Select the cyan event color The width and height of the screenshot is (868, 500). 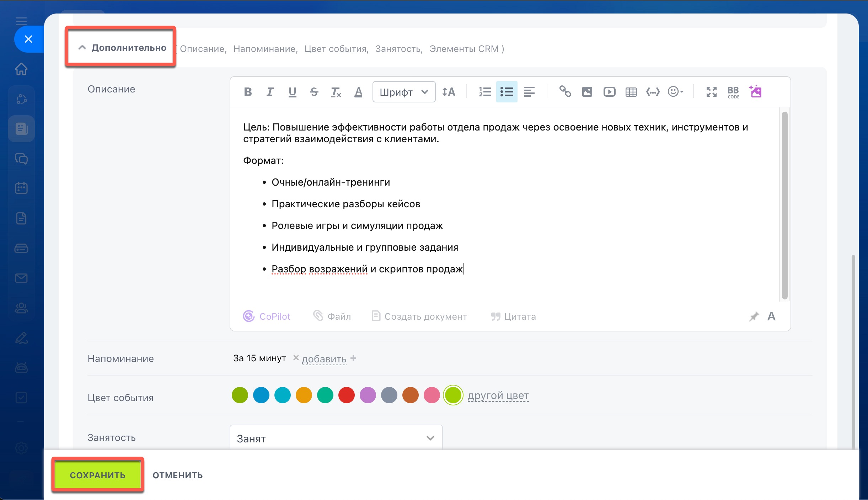click(283, 395)
